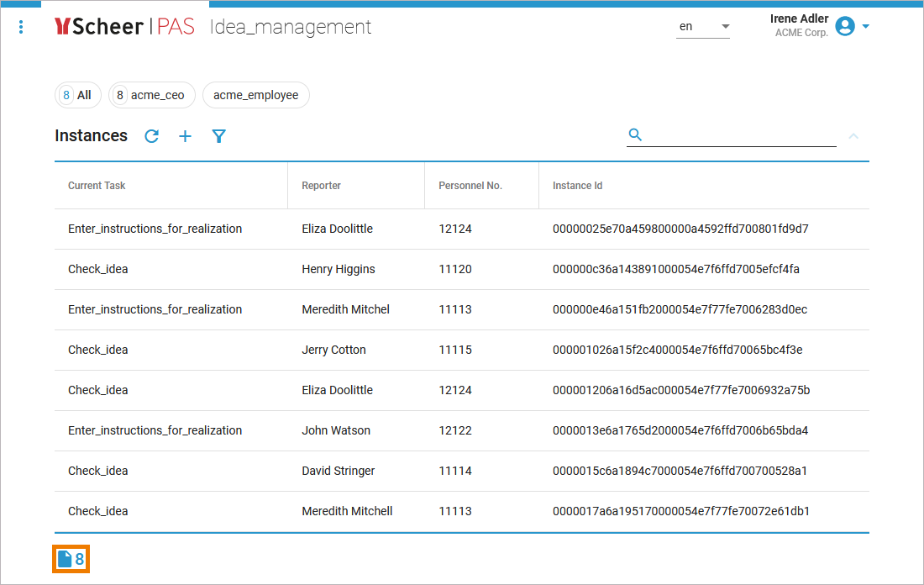Sort by Current Task column header
The width and height of the screenshot is (924, 585).
(97, 186)
